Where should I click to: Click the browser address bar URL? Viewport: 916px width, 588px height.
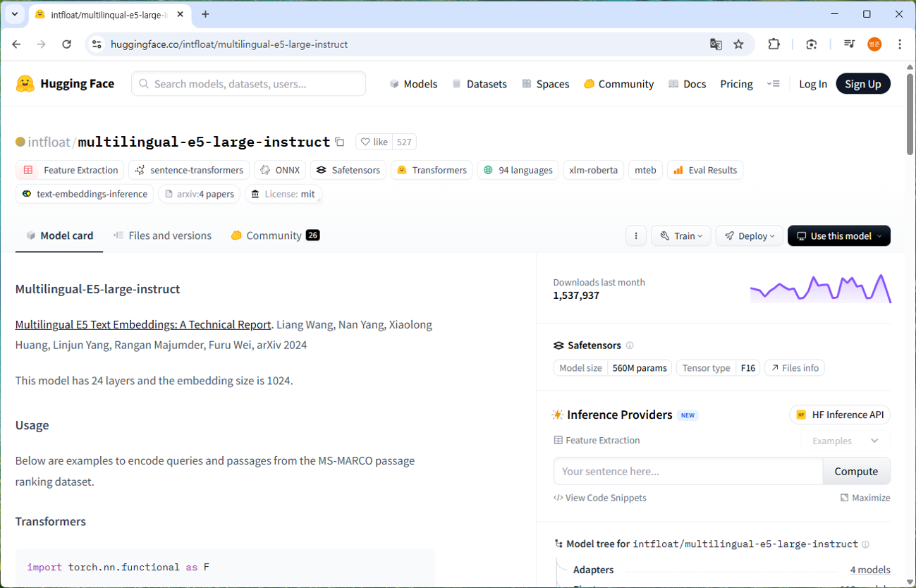pos(229,44)
